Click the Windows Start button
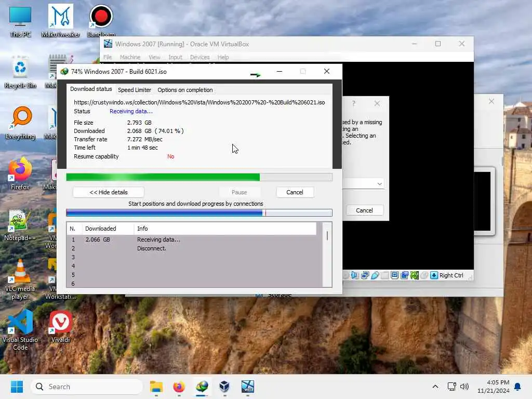 click(17, 387)
